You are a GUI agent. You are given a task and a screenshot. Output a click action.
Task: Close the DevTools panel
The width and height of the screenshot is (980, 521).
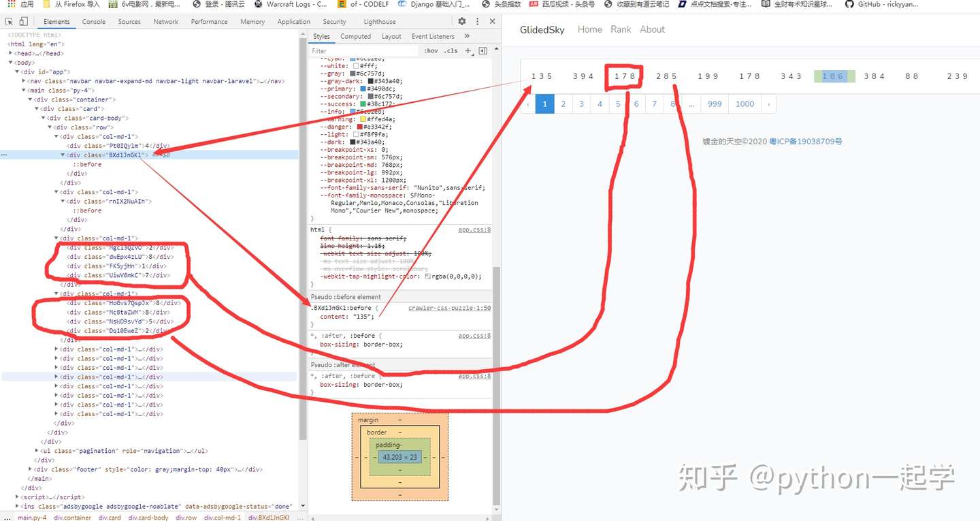click(x=491, y=22)
